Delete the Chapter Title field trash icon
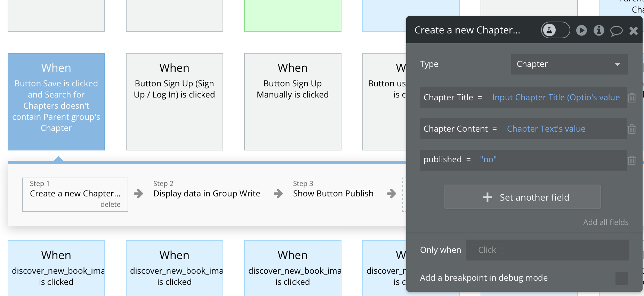 pos(632,98)
